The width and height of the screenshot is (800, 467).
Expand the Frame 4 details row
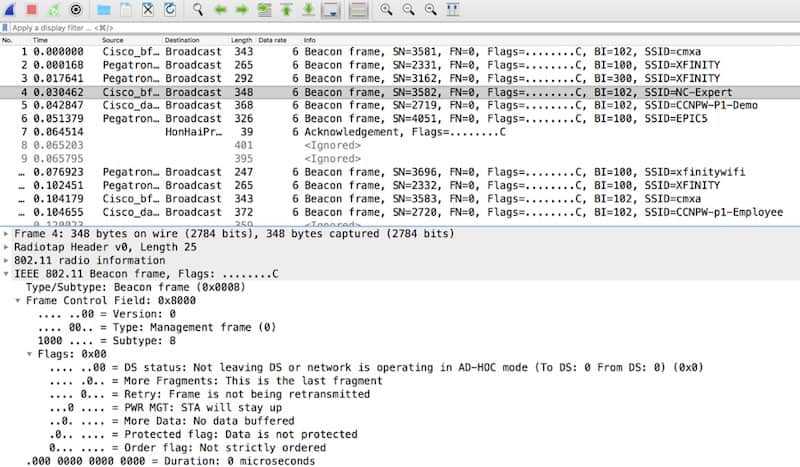click(x=6, y=234)
